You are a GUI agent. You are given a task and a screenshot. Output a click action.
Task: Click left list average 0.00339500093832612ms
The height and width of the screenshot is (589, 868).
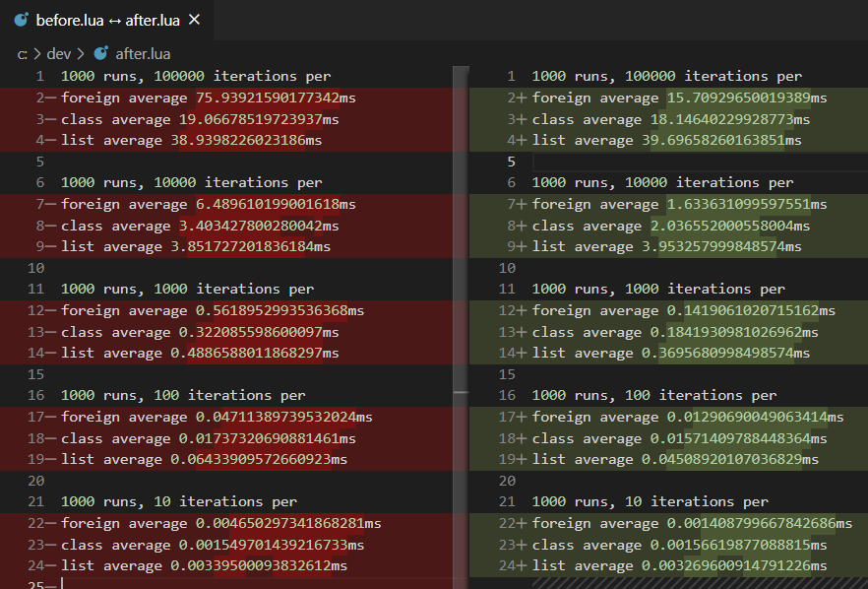coord(204,566)
